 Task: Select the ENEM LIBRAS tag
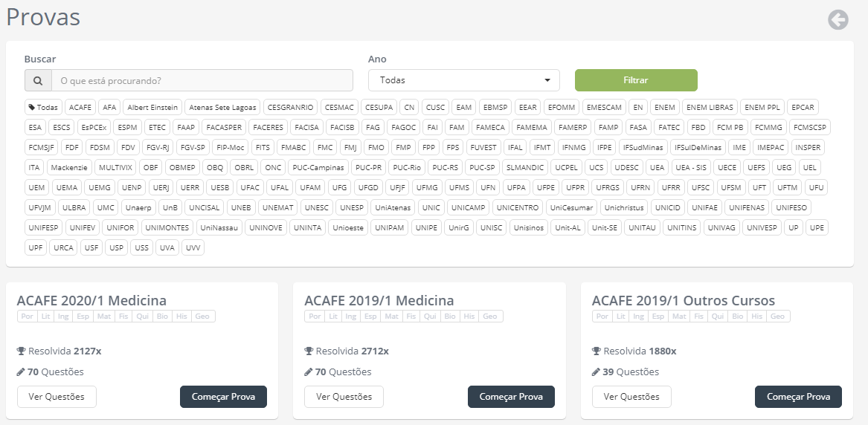click(x=710, y=107)
